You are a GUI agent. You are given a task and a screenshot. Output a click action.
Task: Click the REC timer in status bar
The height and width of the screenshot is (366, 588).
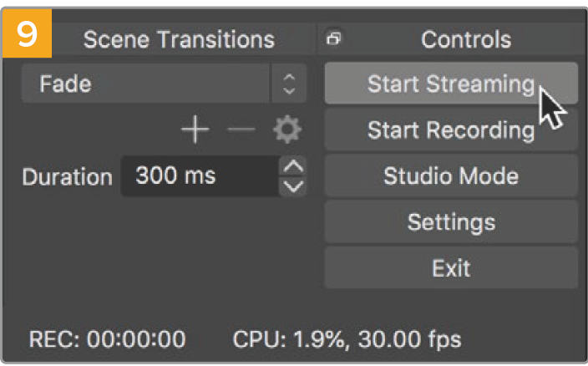tap(108, 340)
